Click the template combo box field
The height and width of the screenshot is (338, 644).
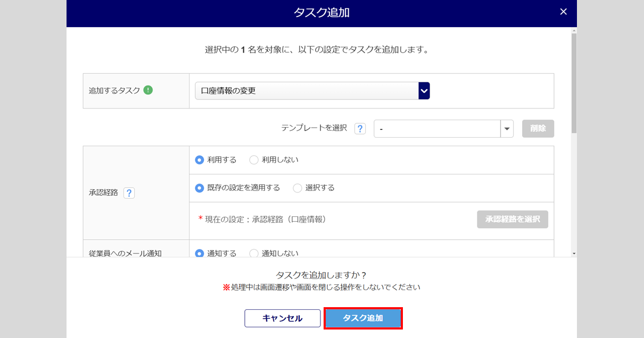[437, 129]
